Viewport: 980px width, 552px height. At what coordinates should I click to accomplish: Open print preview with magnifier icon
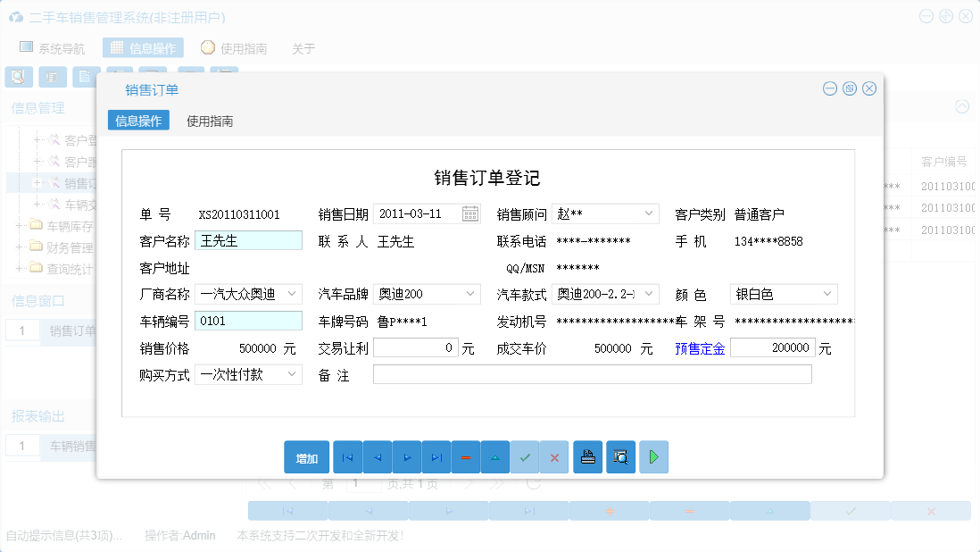pyautogui.click(x=620, y=456)
